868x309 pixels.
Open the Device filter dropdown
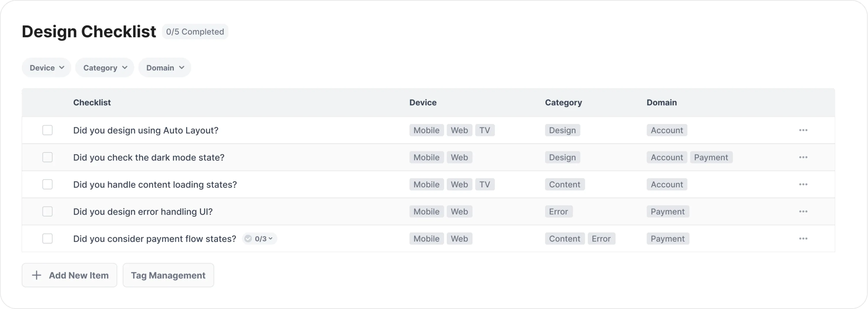click(x=46, y=68)
